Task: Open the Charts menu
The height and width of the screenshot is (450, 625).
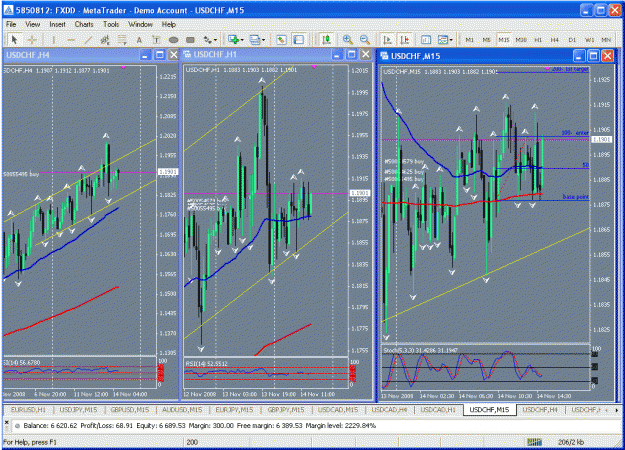Action: tap(84, 24)
